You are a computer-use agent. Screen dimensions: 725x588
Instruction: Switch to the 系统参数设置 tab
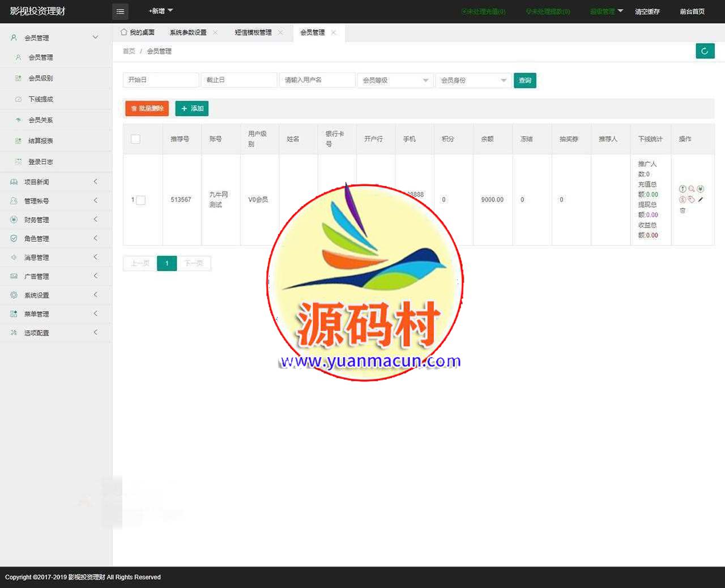click(188, 33)
